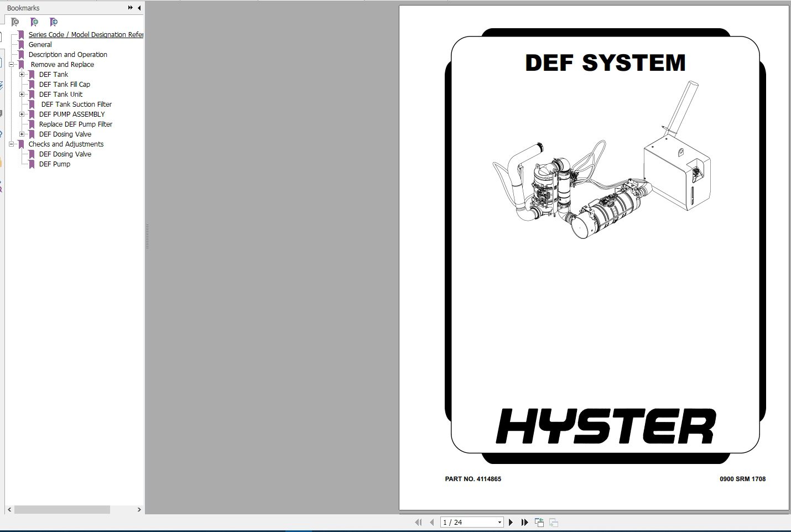Open the DEF Tank Fill Cap bookmark
791x532 pixels.
pos(65,85)
